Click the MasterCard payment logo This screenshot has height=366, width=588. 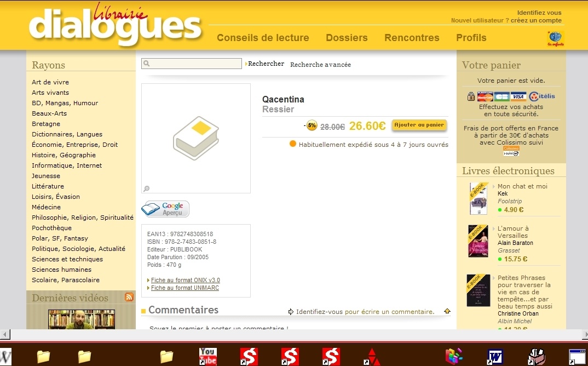pos(485,96)
